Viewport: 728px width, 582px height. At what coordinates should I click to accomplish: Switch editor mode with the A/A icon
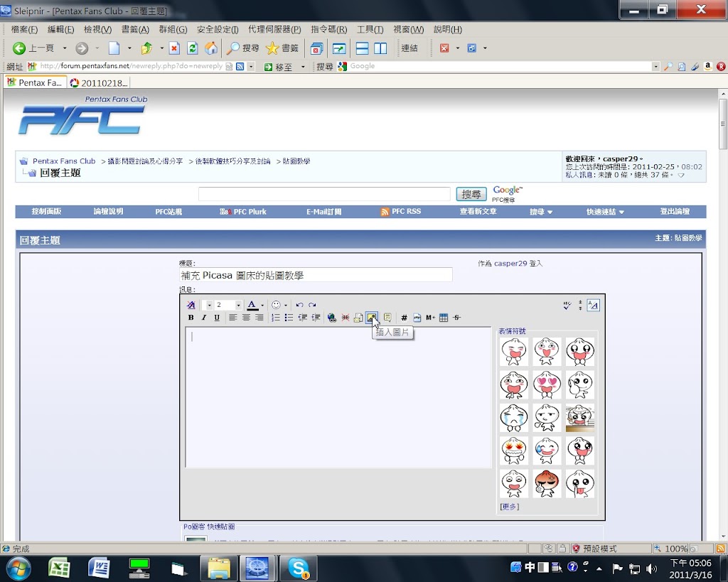click(x=593, y=305)
